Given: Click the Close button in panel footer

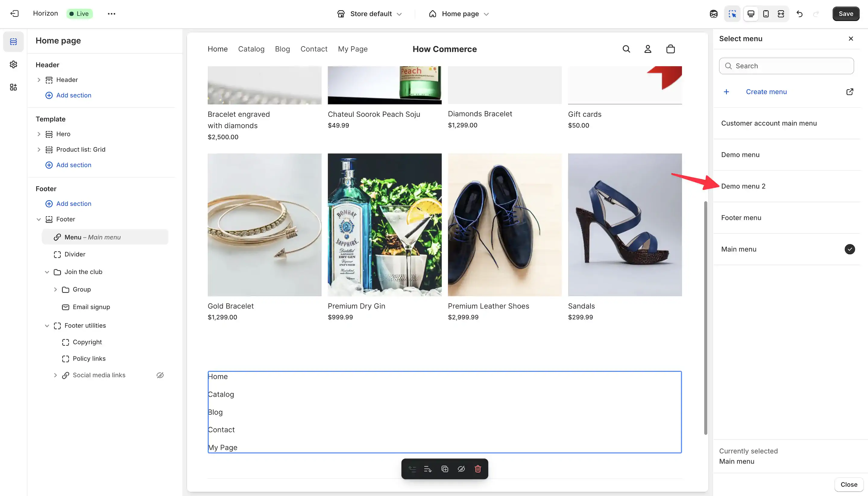Looking at the screenshot, I should click(849, 485).
